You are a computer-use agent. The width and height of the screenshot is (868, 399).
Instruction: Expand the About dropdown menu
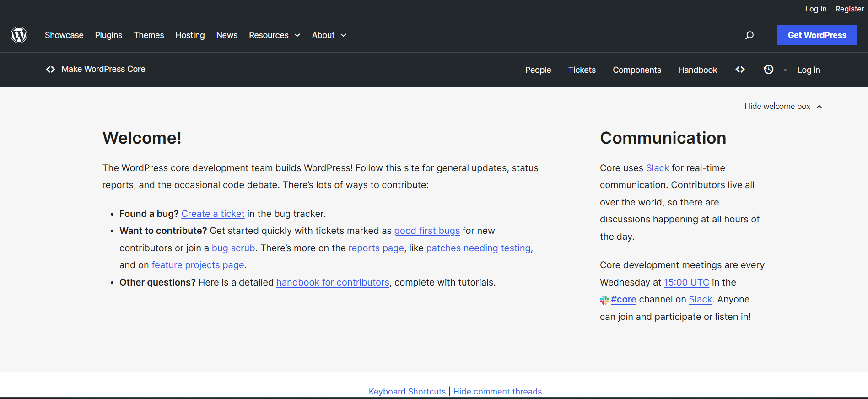(329, 35)
